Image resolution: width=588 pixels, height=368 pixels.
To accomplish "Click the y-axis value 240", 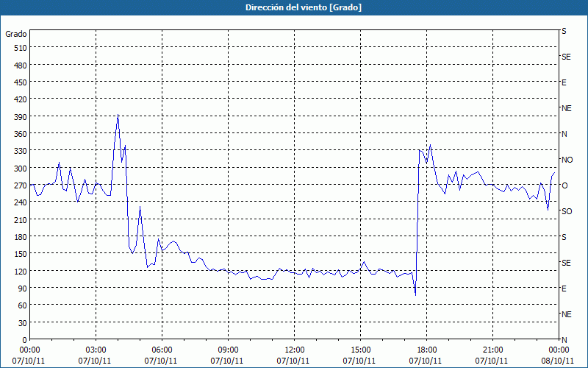I will [21, 202].
